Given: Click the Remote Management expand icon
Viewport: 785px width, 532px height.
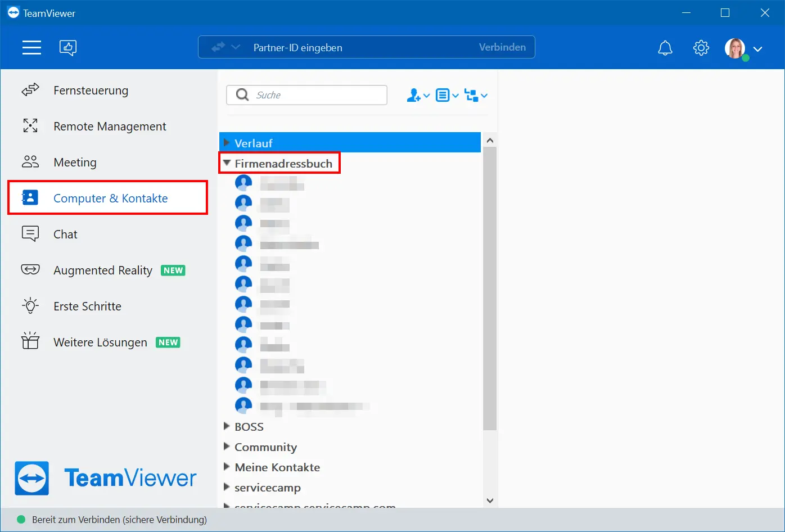Looking at the screenshot, I should [x=30, y=126].
